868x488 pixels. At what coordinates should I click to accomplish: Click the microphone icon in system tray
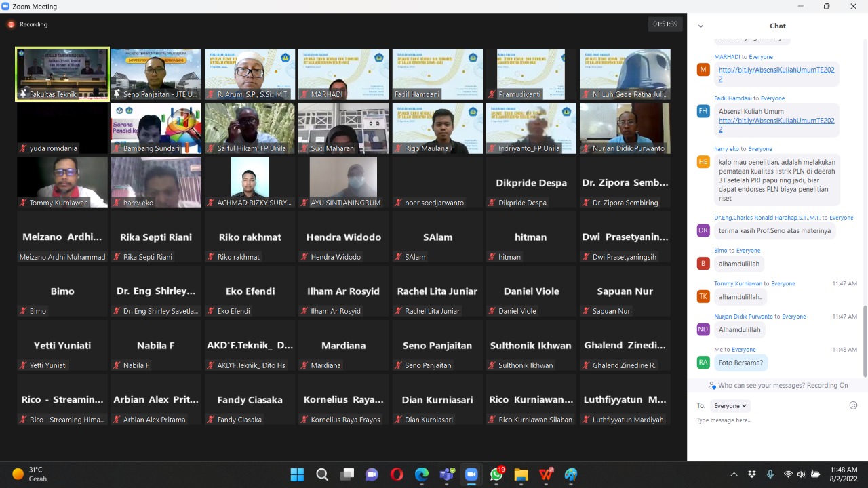(x=770, y=474)
